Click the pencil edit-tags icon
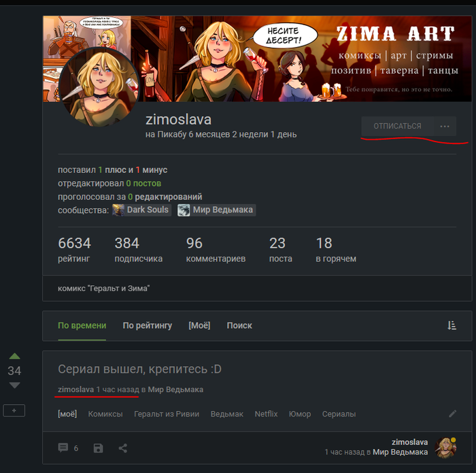 453,414
